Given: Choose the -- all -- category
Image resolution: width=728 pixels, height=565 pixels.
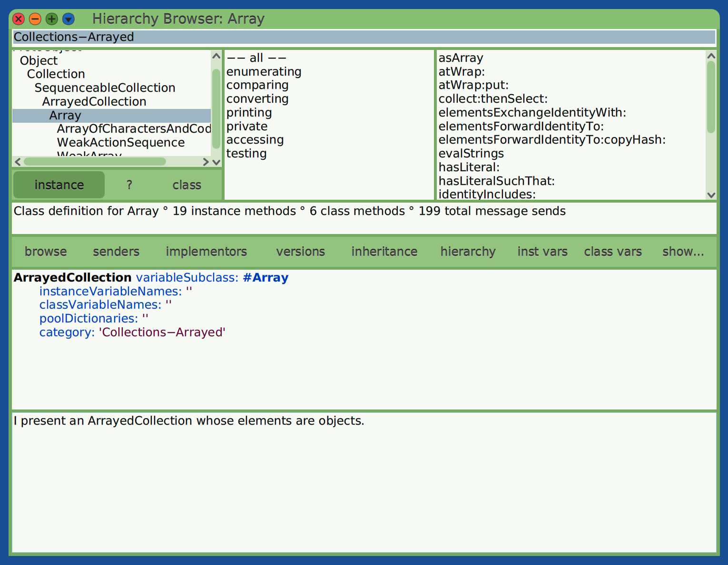Looking at the screenshot, I should tap(256, 57).
